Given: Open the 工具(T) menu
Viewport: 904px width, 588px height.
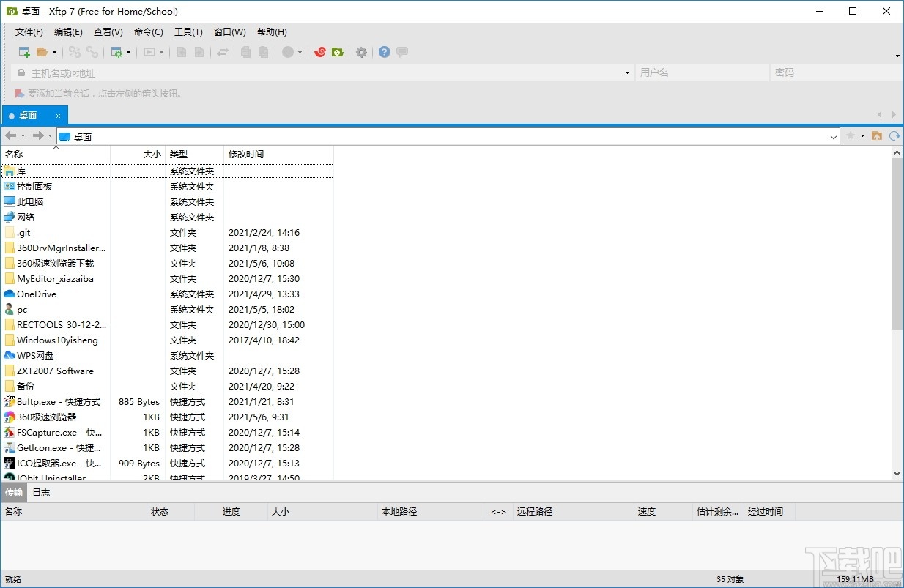Looking at the screenshot, I should coord(188,31).
